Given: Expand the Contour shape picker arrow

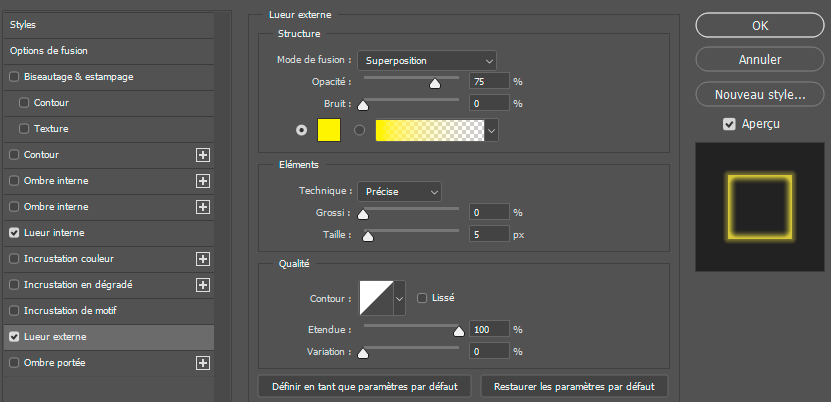Looking at the screenshot, I should pos(400,297).
